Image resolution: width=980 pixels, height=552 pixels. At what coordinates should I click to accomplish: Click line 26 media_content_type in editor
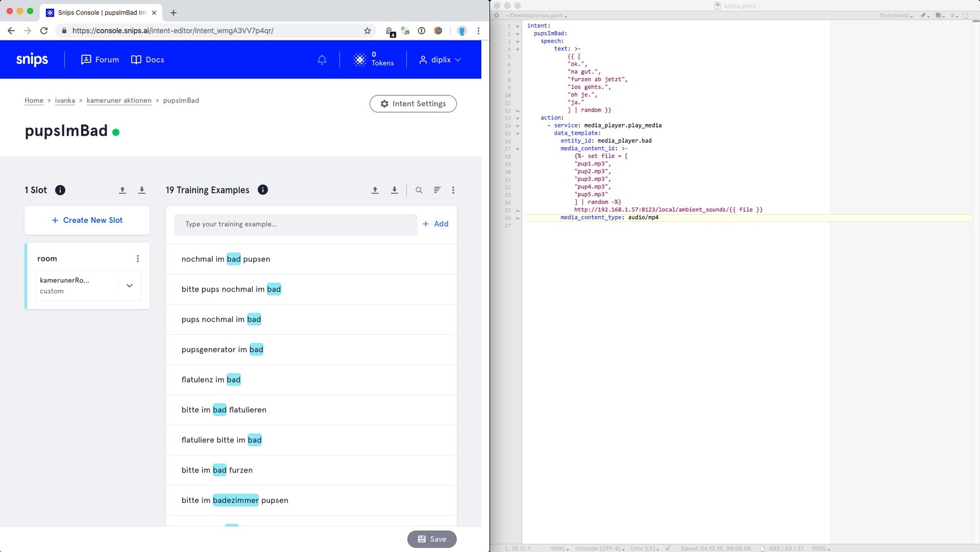pyautogui.click(x=609, y=217)
